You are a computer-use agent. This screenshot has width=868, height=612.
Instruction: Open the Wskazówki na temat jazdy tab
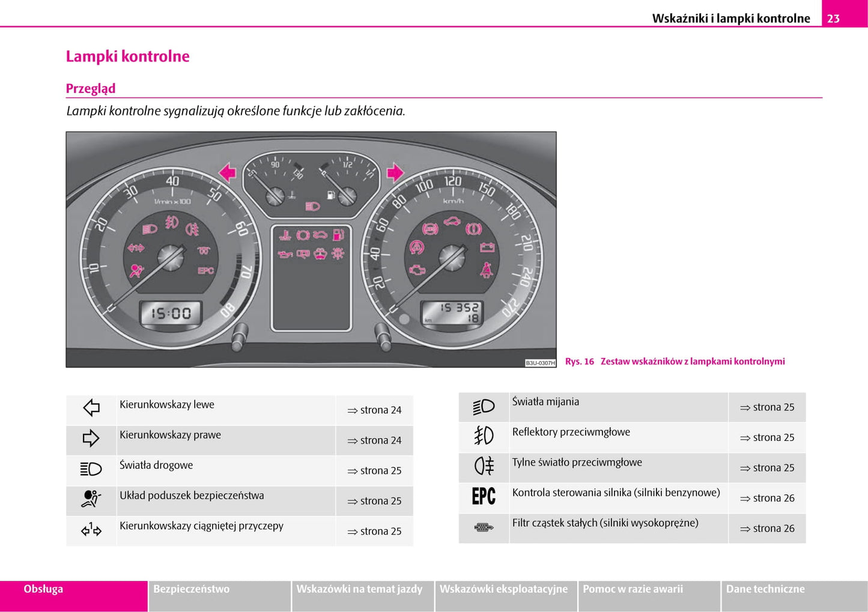click(359, 589)
